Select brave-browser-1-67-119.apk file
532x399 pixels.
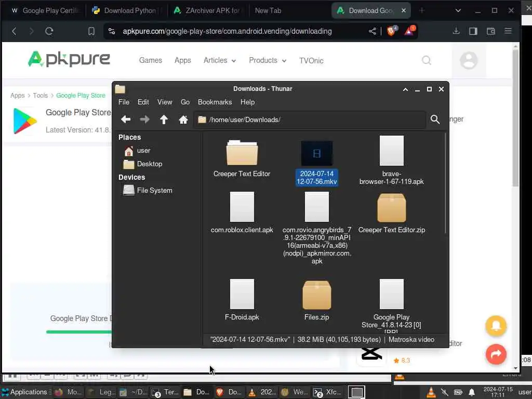tap(392, 161)
